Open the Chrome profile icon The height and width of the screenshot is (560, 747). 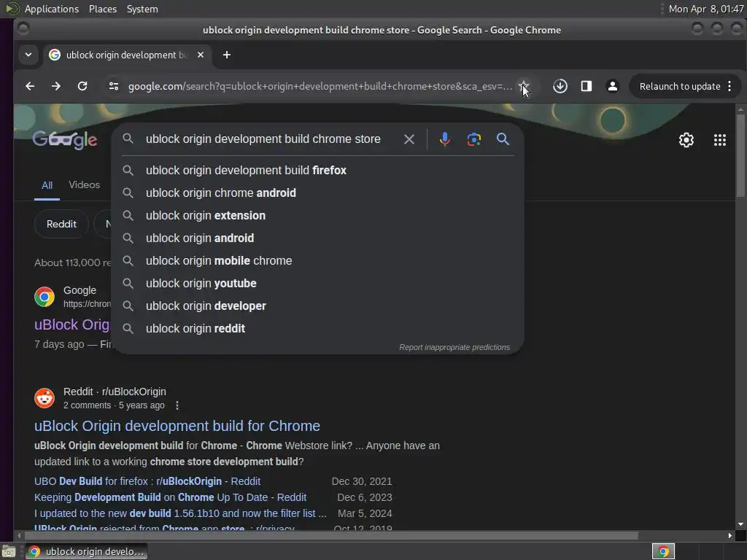612,86
